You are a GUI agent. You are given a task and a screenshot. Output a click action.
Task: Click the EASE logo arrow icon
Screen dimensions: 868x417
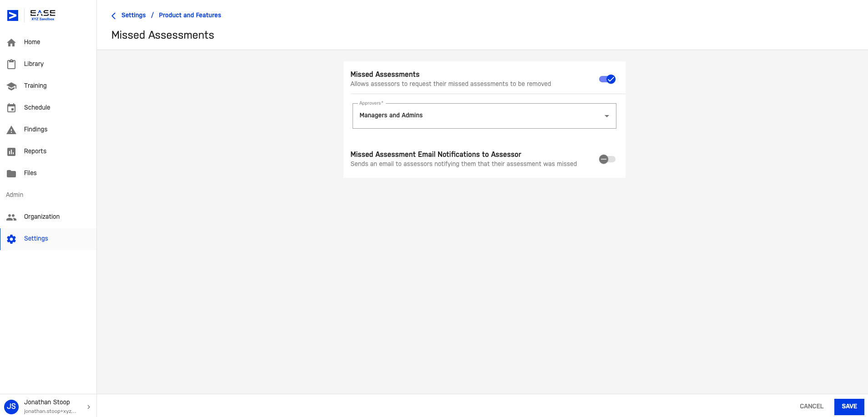(13, 15)
